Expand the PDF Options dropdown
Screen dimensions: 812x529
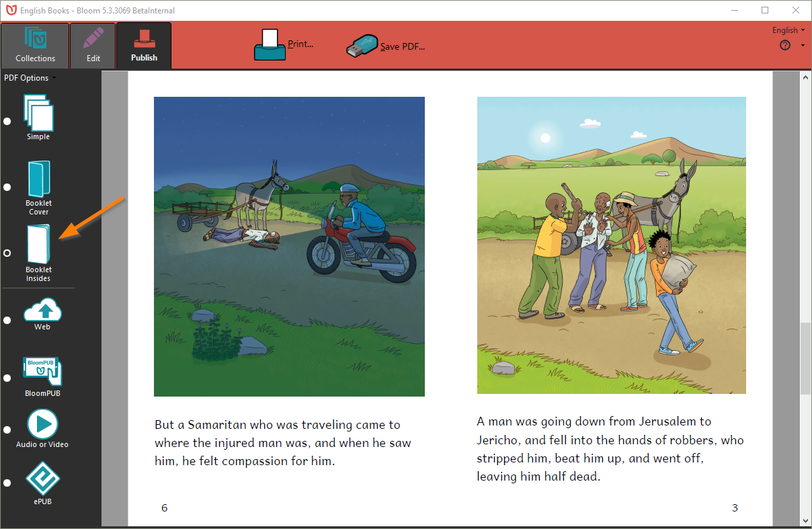pos(30,78)
